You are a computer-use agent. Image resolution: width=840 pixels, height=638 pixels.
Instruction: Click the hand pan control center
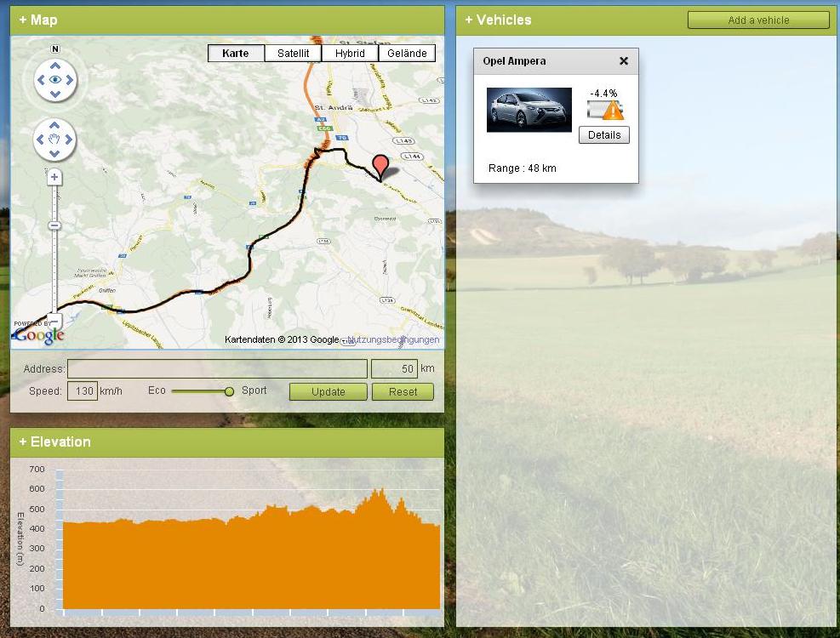(x=55, y=140)
